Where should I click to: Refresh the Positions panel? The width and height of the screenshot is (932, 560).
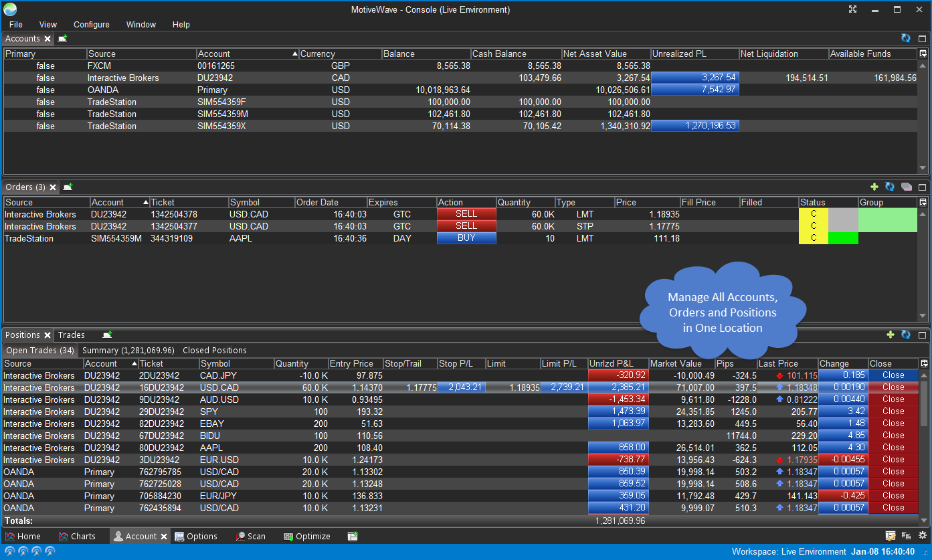(x=906, y=335)
